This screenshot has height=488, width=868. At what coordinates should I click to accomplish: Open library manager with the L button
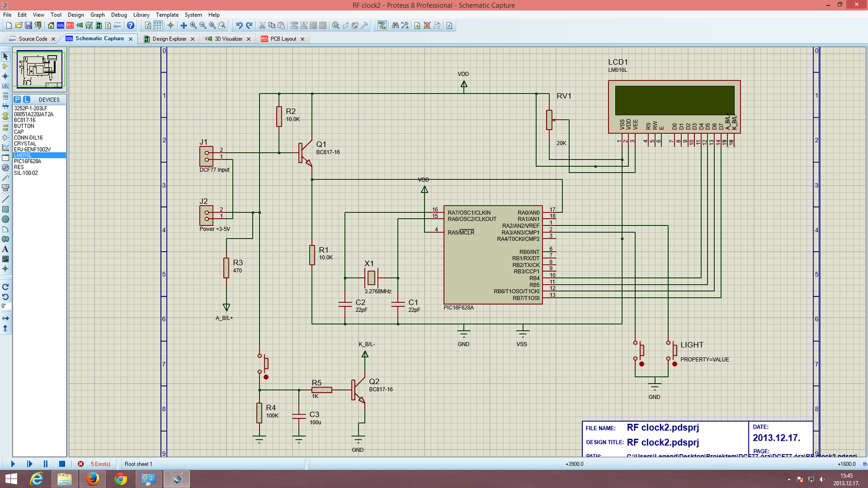27,100
